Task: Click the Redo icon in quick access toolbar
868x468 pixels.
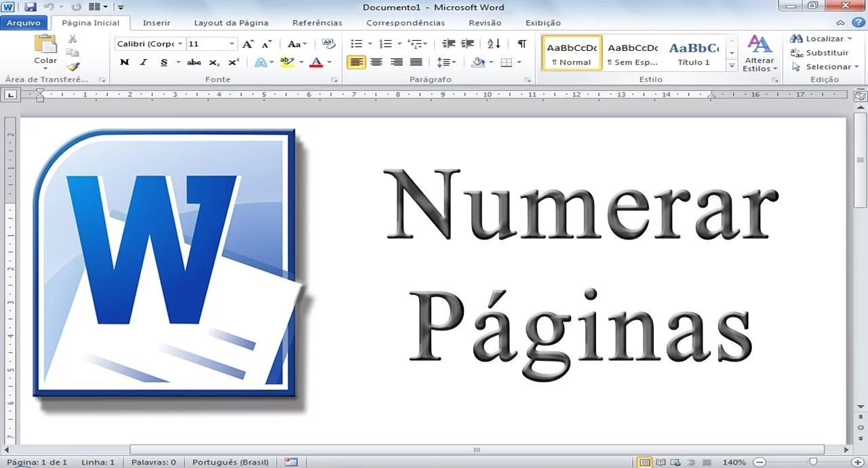Action: [x=76, y=7]
